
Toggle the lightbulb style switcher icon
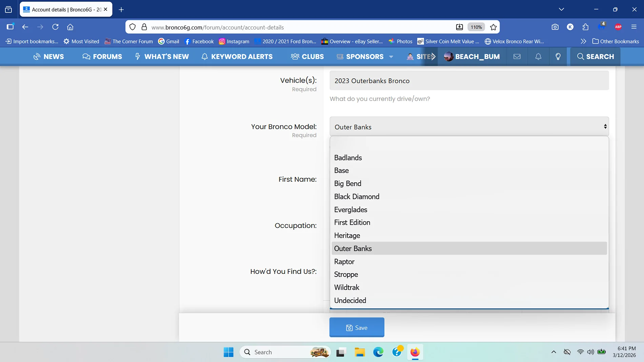(558, 57)
